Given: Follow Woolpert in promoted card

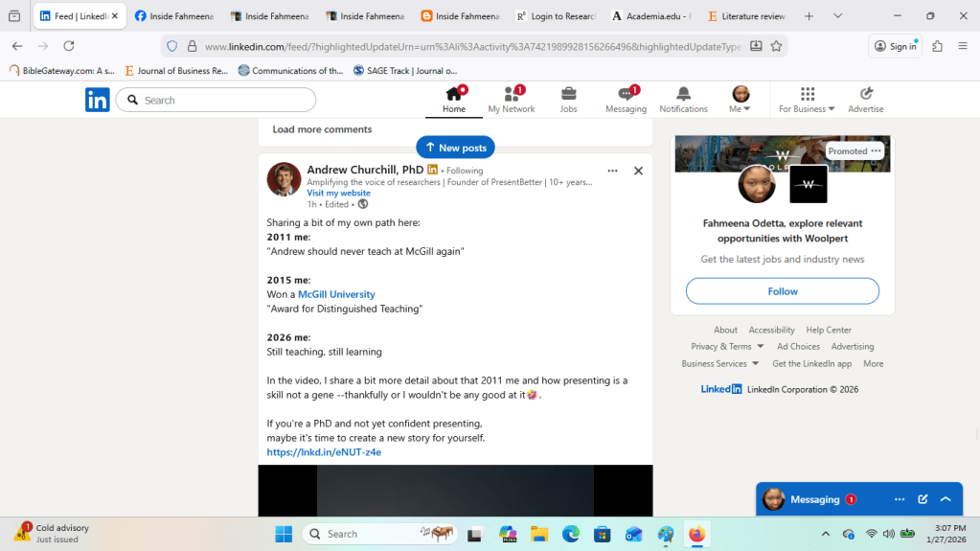Looking at the screenshot, I should [x=783, y=291].
